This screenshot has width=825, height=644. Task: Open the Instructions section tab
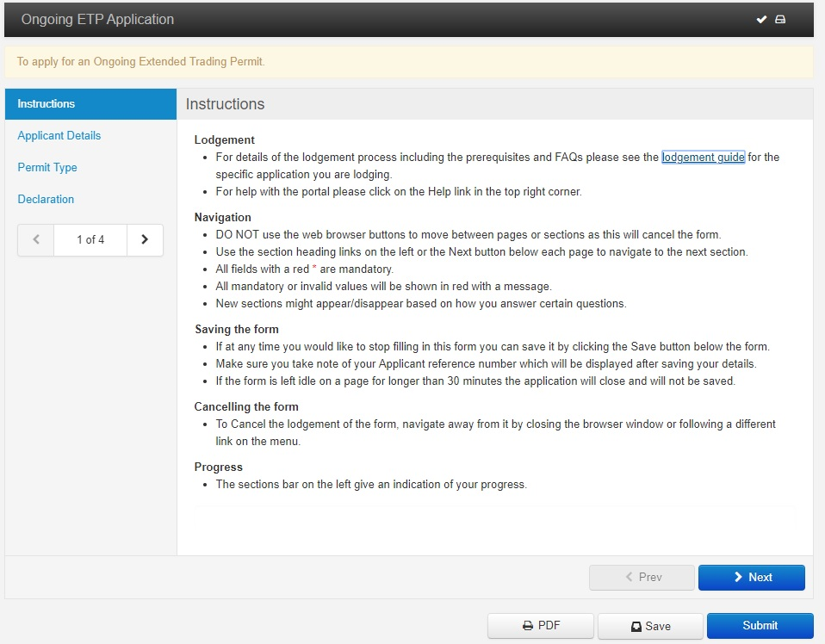coord(90,104)
